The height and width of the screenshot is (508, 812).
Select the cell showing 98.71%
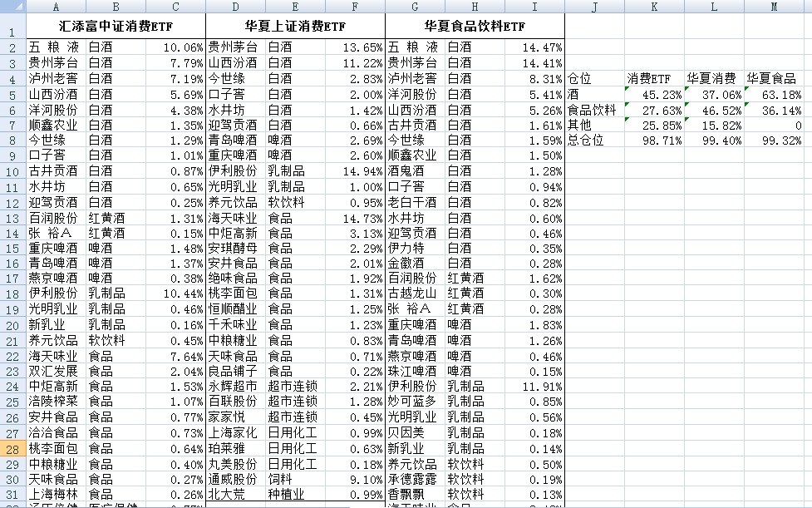coord(655,141)
